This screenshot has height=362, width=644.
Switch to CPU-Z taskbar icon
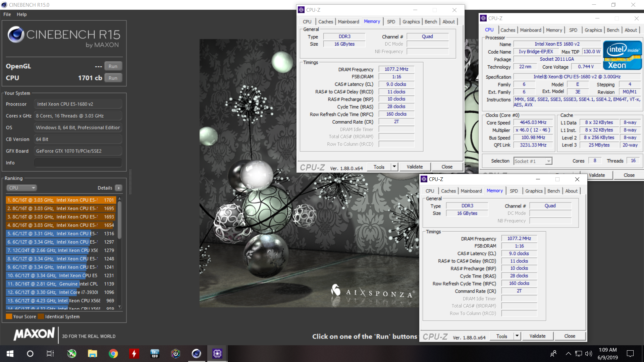[x=217, y=354]
